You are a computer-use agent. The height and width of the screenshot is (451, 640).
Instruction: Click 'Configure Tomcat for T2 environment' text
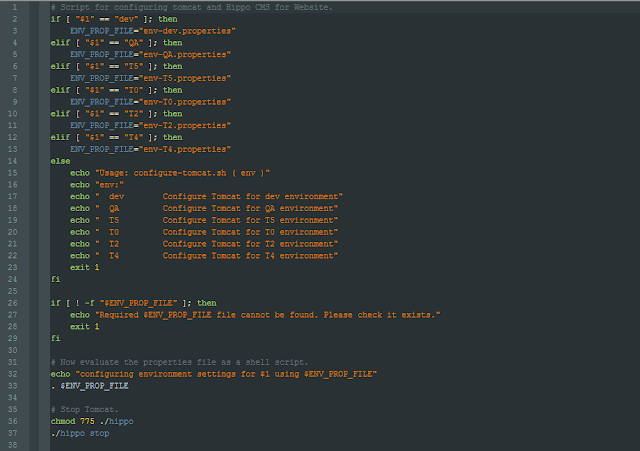click(x=248, y=244)
